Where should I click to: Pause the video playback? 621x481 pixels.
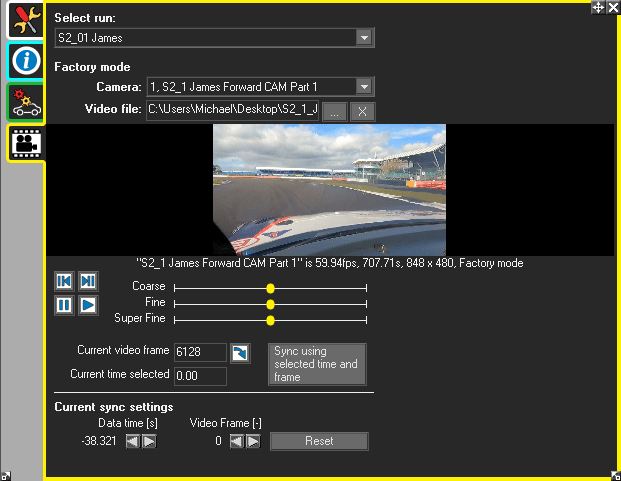click(x=64, y=305)
